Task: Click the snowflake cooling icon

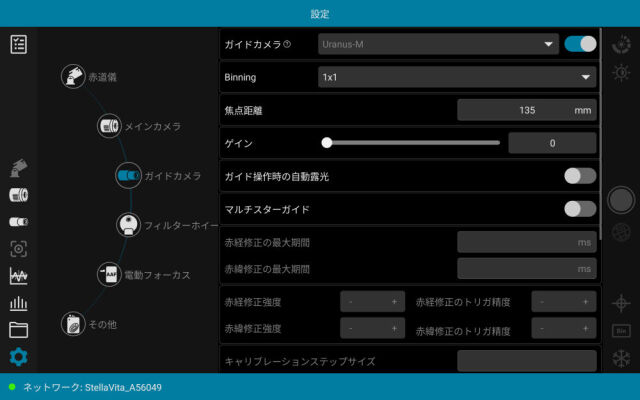Action: point(621,357)
